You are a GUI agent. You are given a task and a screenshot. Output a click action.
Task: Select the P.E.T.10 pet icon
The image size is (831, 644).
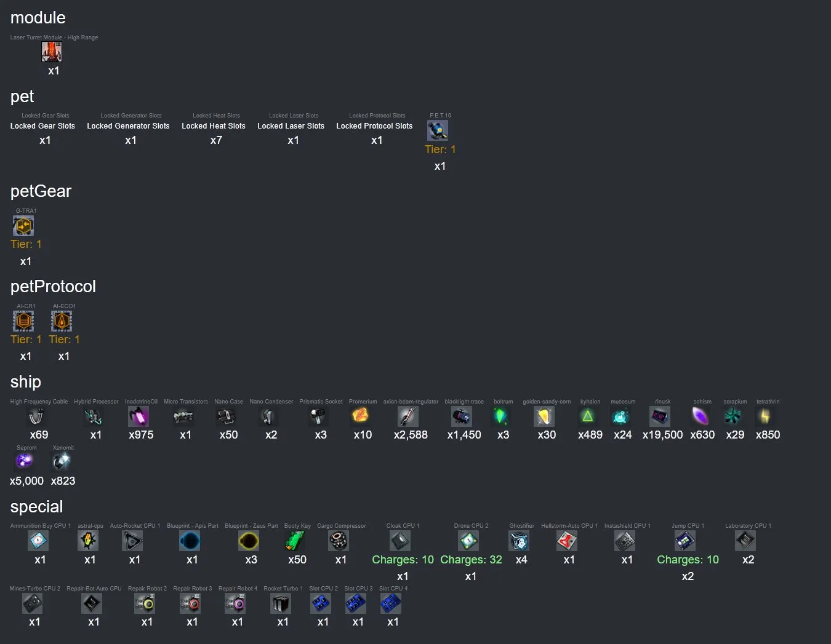click(438, 130)
